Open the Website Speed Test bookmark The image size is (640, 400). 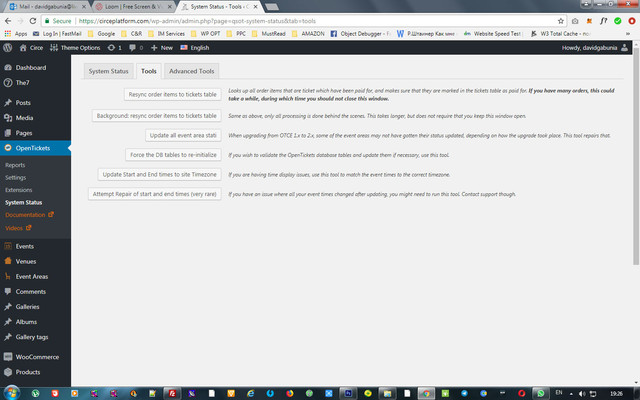(493, 33)
